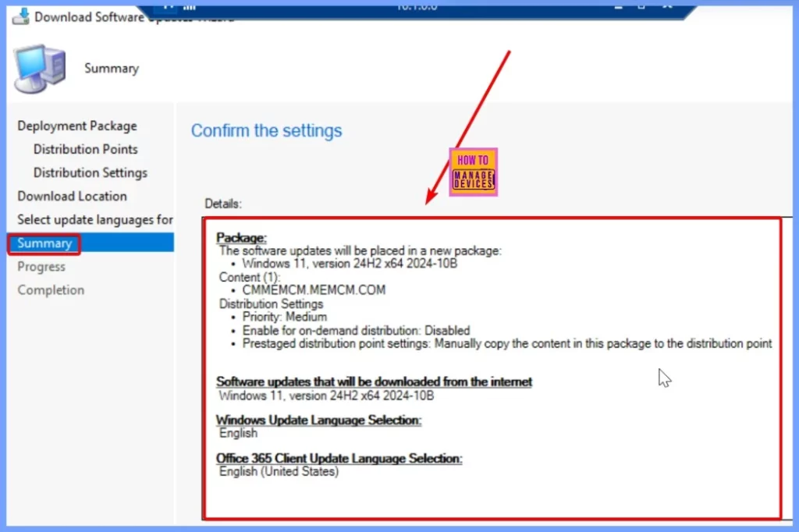Click the download icon in the title bar

coord(20,16)
